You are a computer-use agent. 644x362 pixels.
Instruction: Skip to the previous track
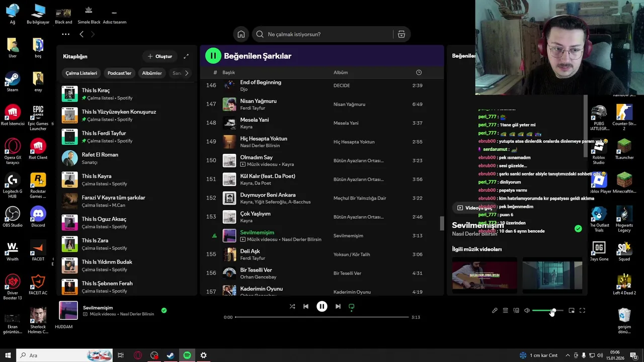pyautogui.click(x=306, y=306)
